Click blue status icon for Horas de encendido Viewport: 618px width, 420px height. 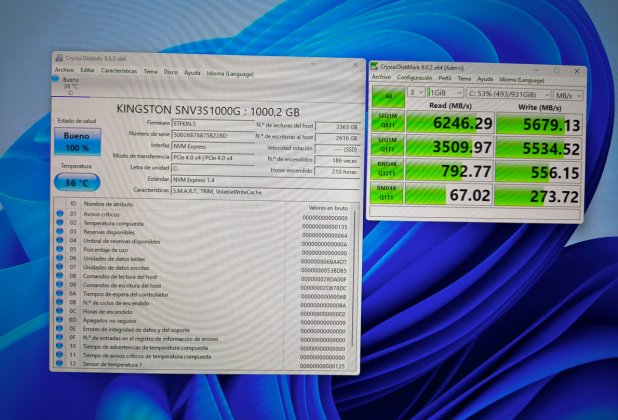pyautogui.click(x=60, y=310)
